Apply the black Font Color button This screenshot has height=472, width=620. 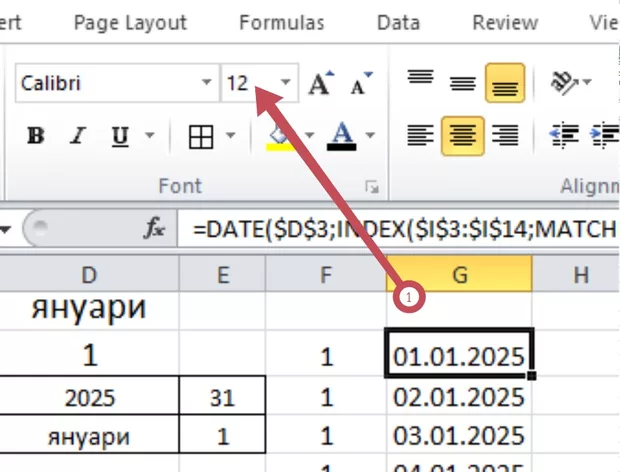point(342,136)
